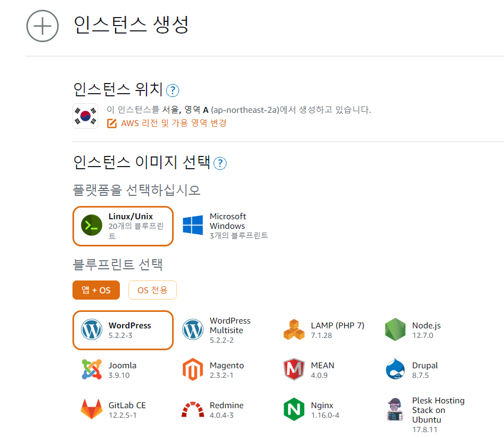This screenshot has width=504, height=438.
Task: Click the MEAN red shield icon
Action: click(x=294, y=369)
